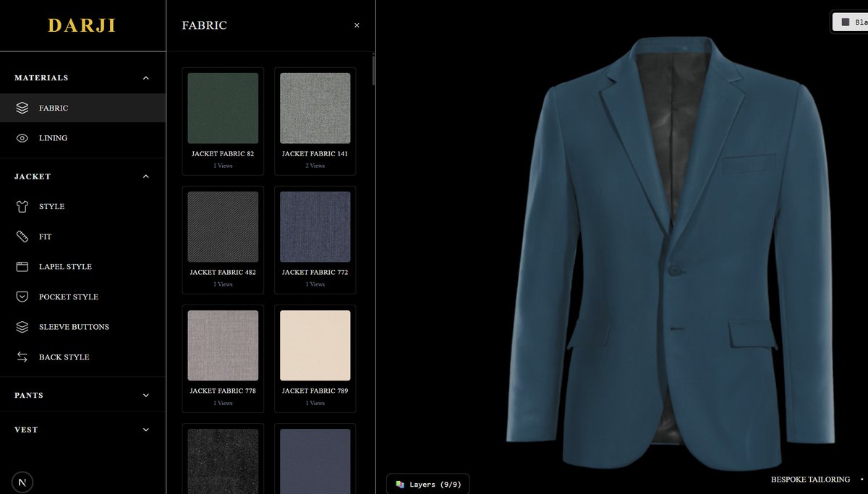Screen dimensions: 868x494
Task: Open the Lapel Style option
Action: tap(82, 267)
